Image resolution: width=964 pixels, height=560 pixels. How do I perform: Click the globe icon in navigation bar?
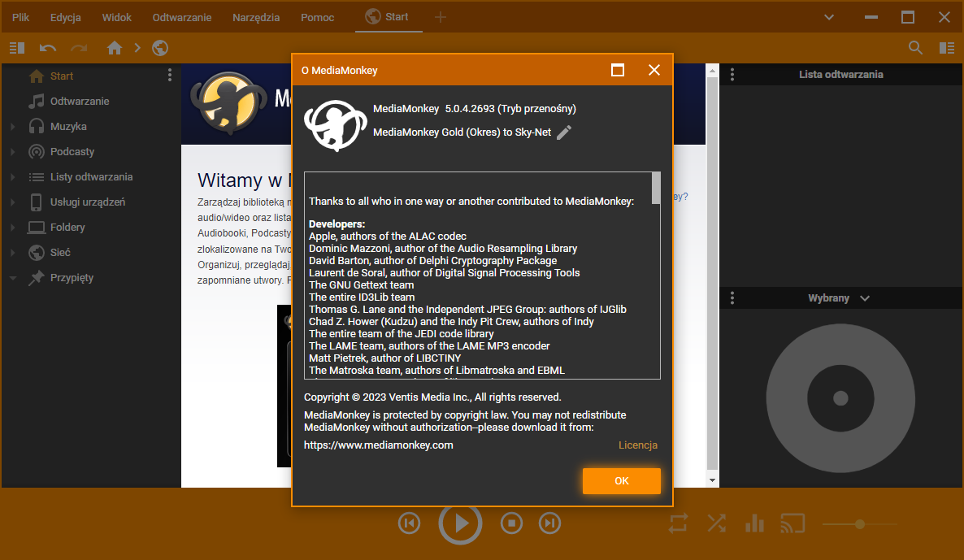(x=160, y=48)
